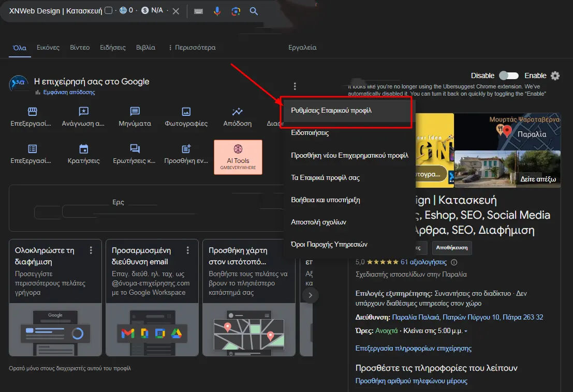Viewport: 573px width, 392px height.
Task: Switch to the Εικόνες tab
Action: [48, 48]
